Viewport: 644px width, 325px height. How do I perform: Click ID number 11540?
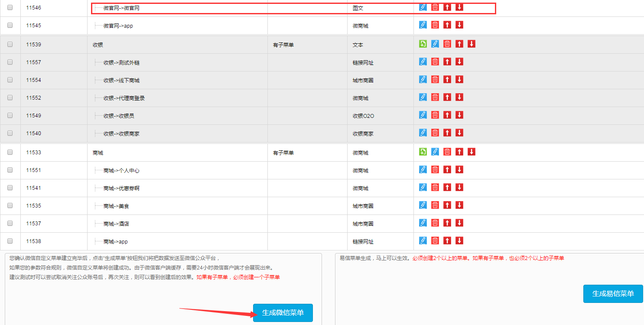pyautogui.click(x=33, y=133)
